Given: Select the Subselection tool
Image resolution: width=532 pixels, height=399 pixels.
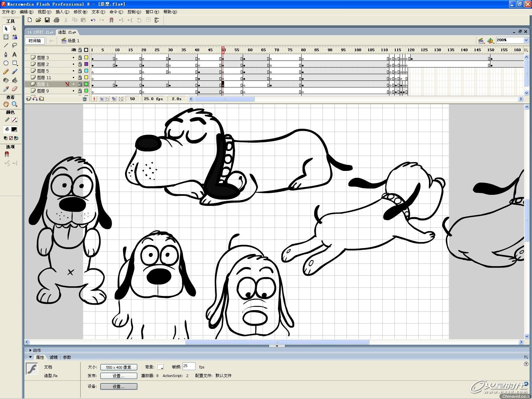Looking at the screenshot, I should tap(15, 29).
